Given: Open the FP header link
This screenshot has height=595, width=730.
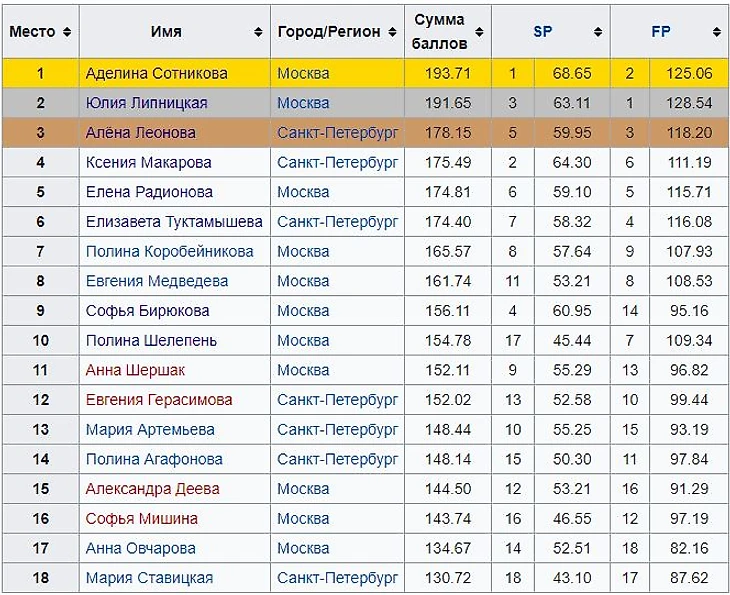Looking at the screenshot, I should pyautogui.click(x=661, y=32).
